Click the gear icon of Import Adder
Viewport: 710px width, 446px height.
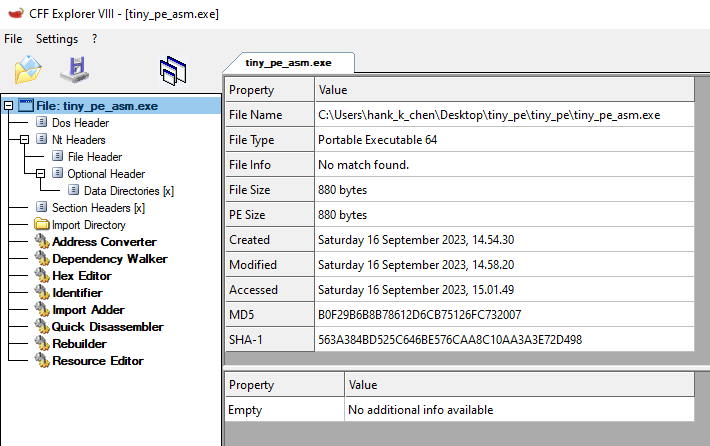pyautogui.click(x=42, y=309)
